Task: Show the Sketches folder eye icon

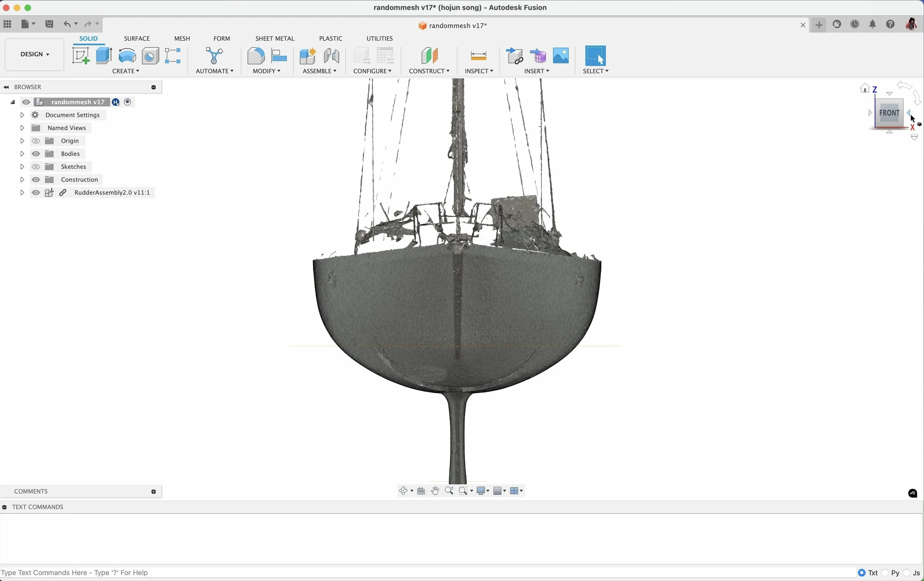Action: pos(36,167)
